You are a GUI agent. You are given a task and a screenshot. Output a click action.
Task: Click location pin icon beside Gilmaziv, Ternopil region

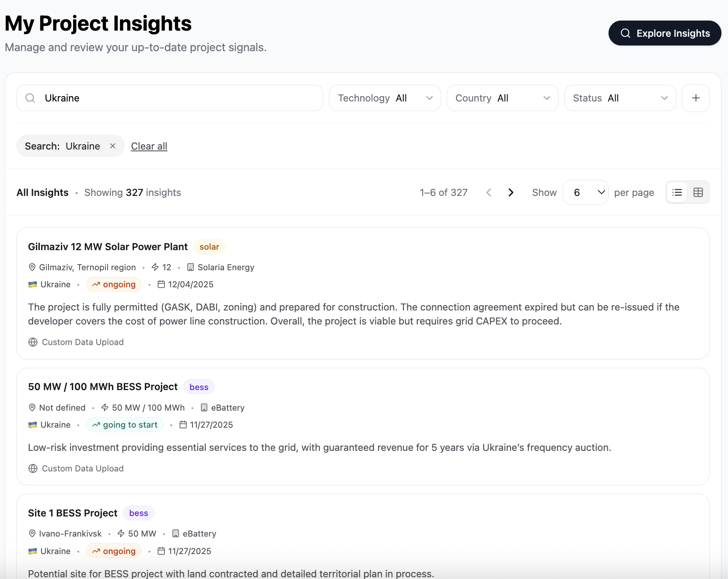[32, 267]
